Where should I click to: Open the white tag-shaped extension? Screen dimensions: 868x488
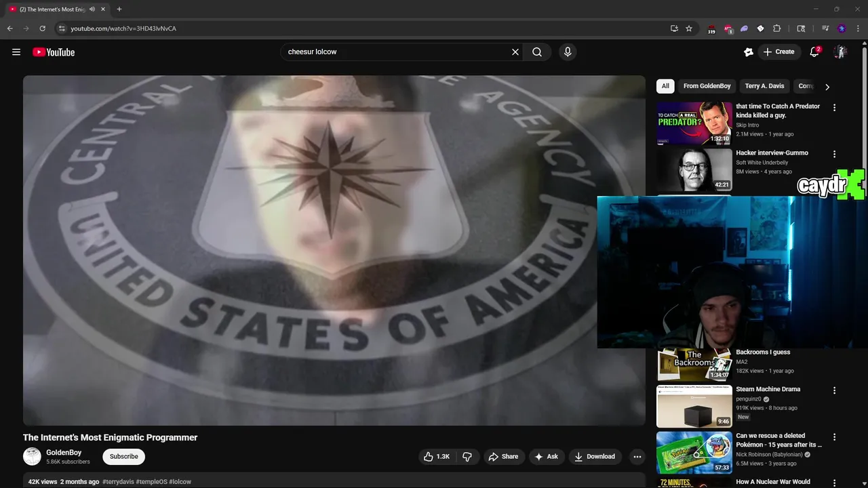click(760, 28)
